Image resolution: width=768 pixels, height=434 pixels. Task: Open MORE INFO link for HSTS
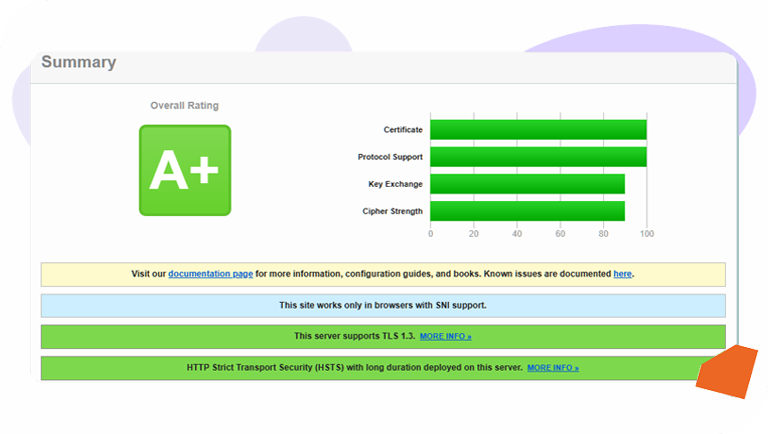[552, 368]
